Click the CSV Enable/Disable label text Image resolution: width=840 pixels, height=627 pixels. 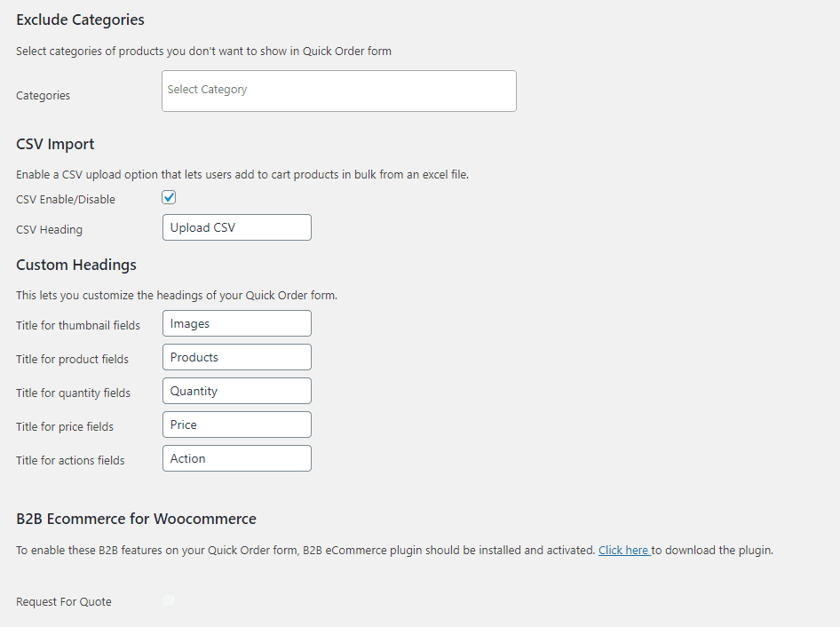coord(65,199)
